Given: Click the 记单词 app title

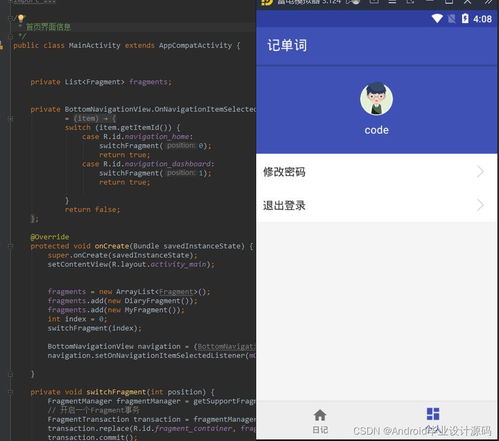Looking at the screenshot, I should 287,45.
